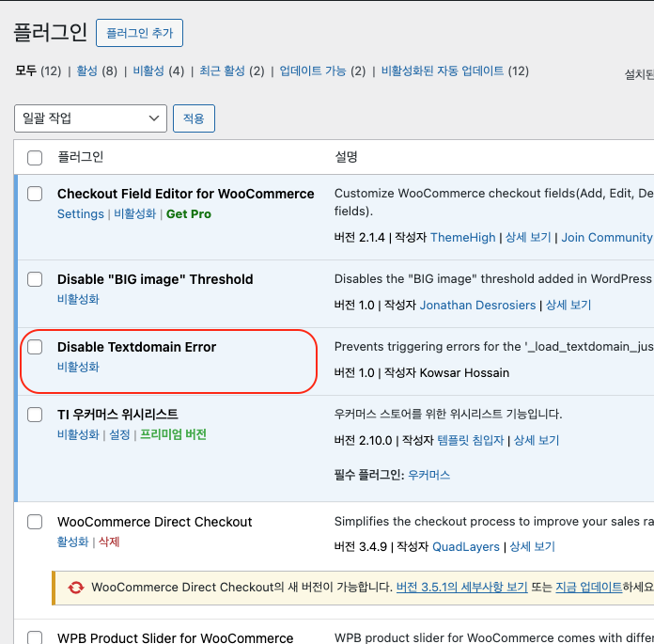Deactivate Disable "BIG image" Threshold plugin
654x644 pixels.
[x=78, y=299]
